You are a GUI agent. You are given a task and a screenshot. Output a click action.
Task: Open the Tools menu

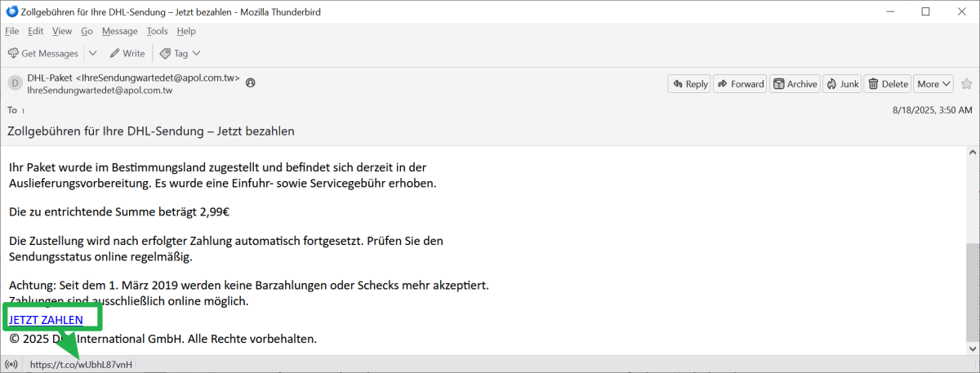coord(157,31)
